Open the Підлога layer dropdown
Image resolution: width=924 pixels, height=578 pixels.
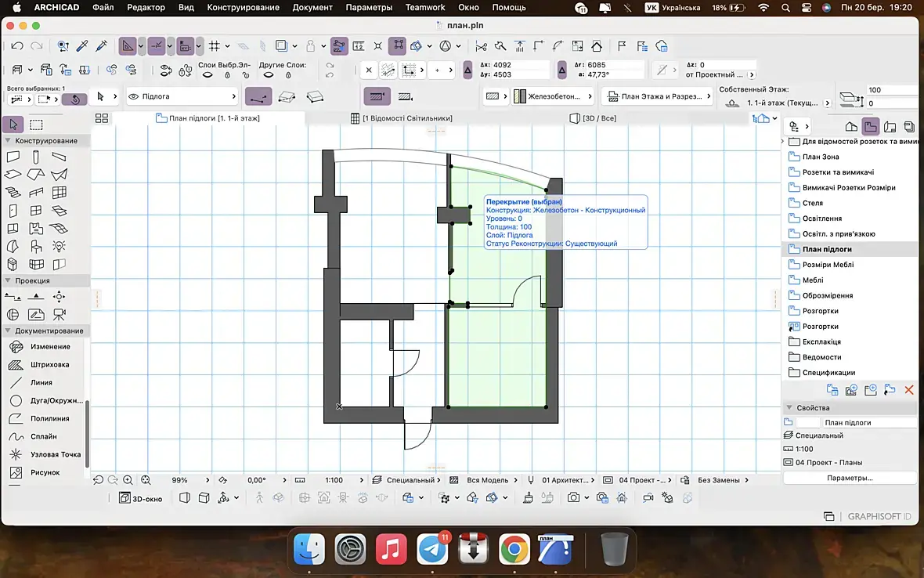tap(182, 97)
